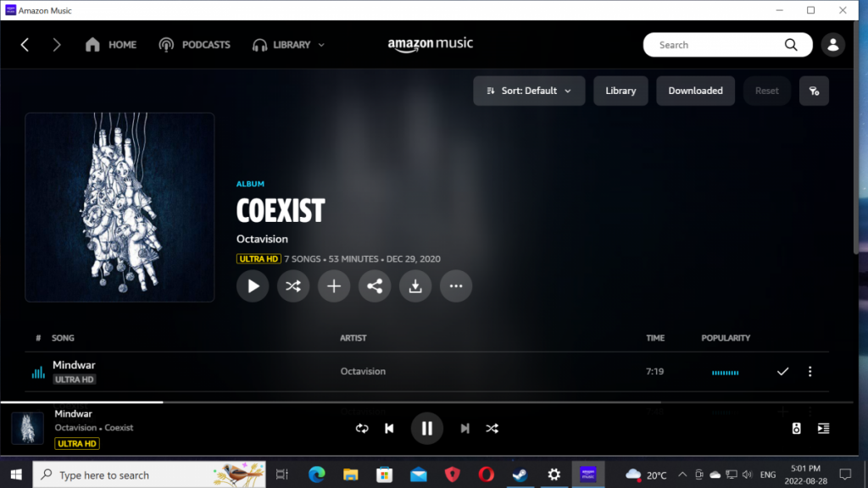Skip to the next track
The height and width of the screenshot is (488, 868).
click(x=465, y=428)
